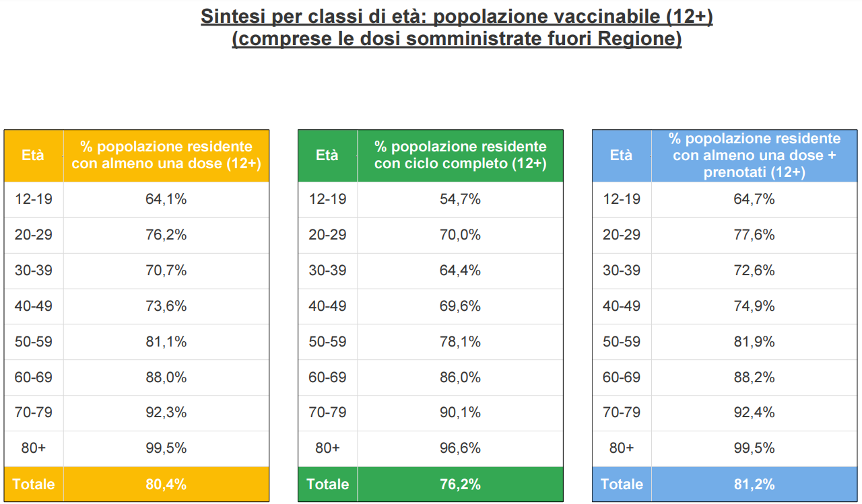Select '80+' age label in green table
Viewport: 862px width, 504px height.
tap(327, 448)
